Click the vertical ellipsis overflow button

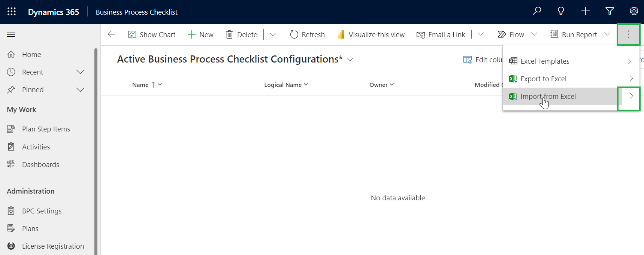coord(628,34)
